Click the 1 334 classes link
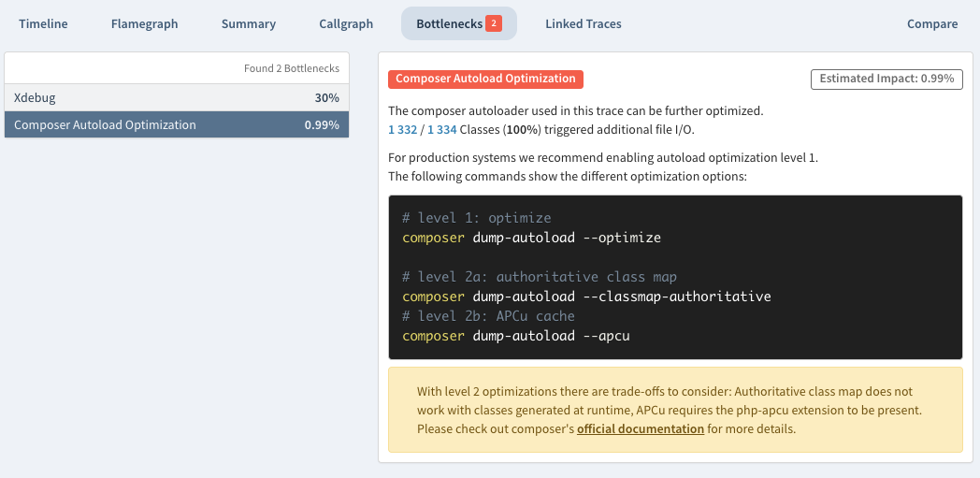This screenshot has height=478, width=980. tap(442, 131)
